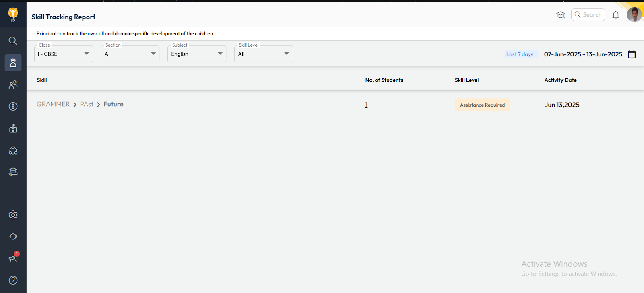Click the search magnifier icon in sidebar
The image size is (644, 293).
pos(13,41)
